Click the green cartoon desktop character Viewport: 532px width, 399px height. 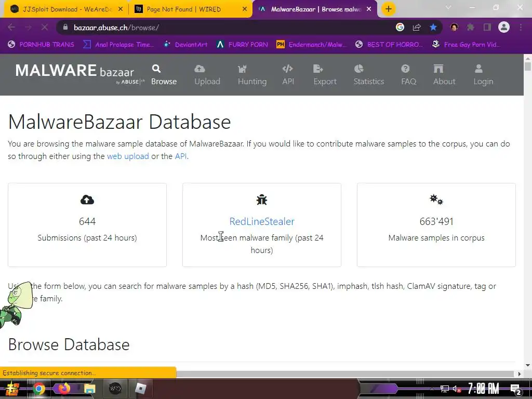coord(16,304)
